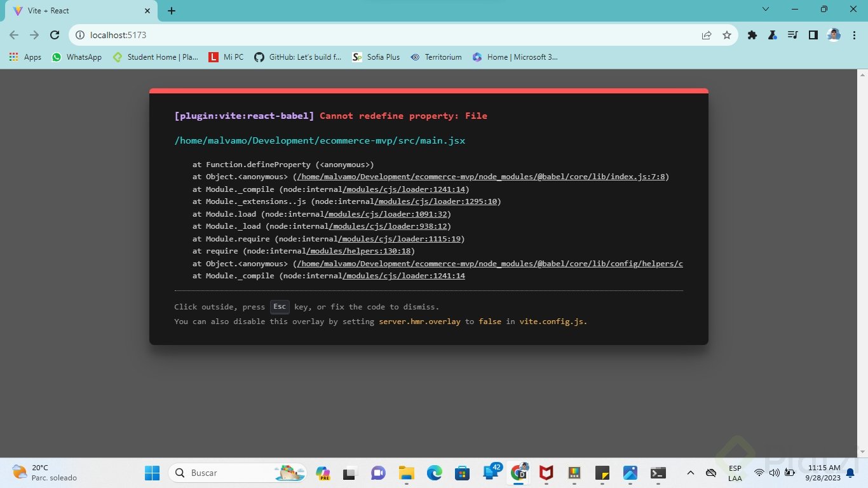This screenshot has width=868, height=488.
Task: Open the clock showing 11:15 AM
Action: tap(824, 473)
